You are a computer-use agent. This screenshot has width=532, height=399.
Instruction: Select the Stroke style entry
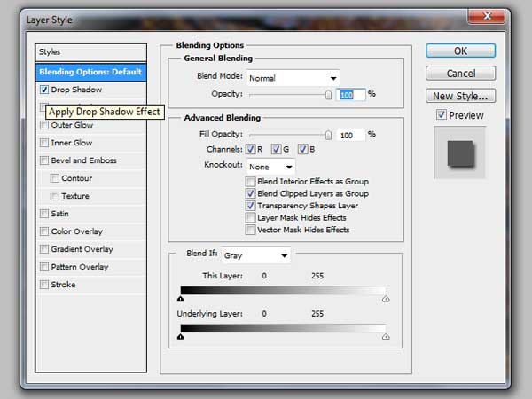tap(63, 285)
